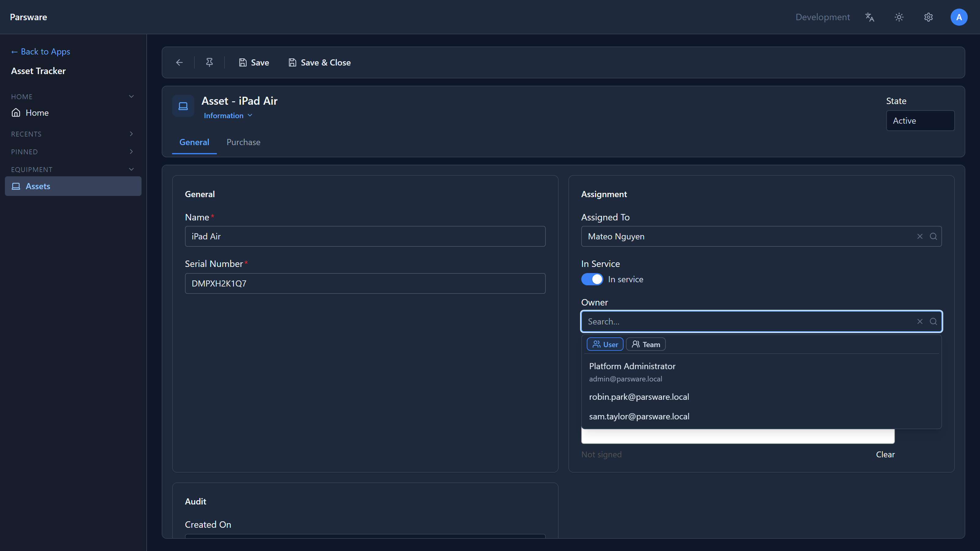Select the Team filter in owner dropdown
The width and height of the screenshot is (980, 551).
646,344
